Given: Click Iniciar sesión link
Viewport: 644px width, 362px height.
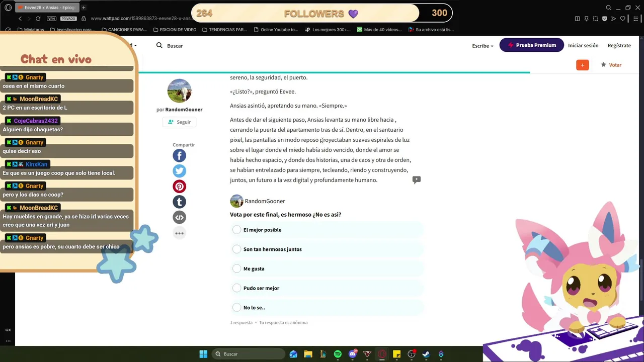Looking at the screenshot, I should (x=583, y=45).
